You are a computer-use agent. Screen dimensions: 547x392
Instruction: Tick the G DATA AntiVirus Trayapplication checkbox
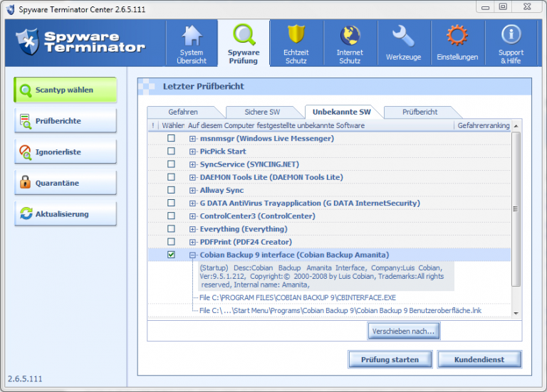171,203
